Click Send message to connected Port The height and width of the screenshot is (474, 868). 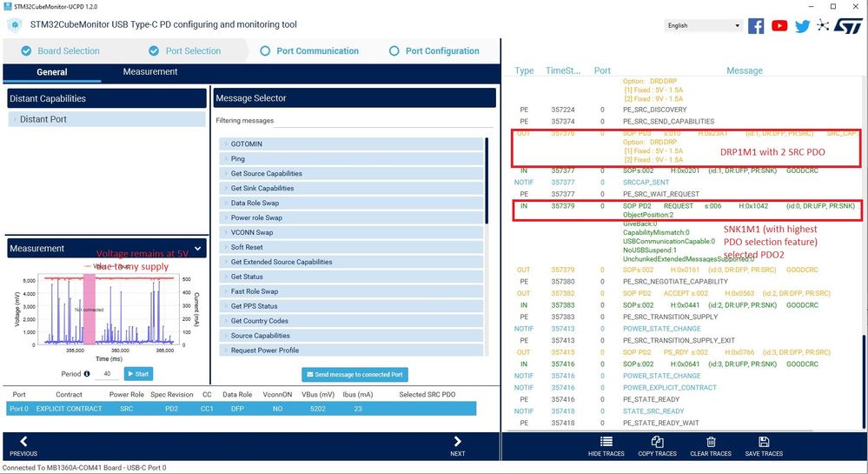pyautogui.click(x=354, y=375)
